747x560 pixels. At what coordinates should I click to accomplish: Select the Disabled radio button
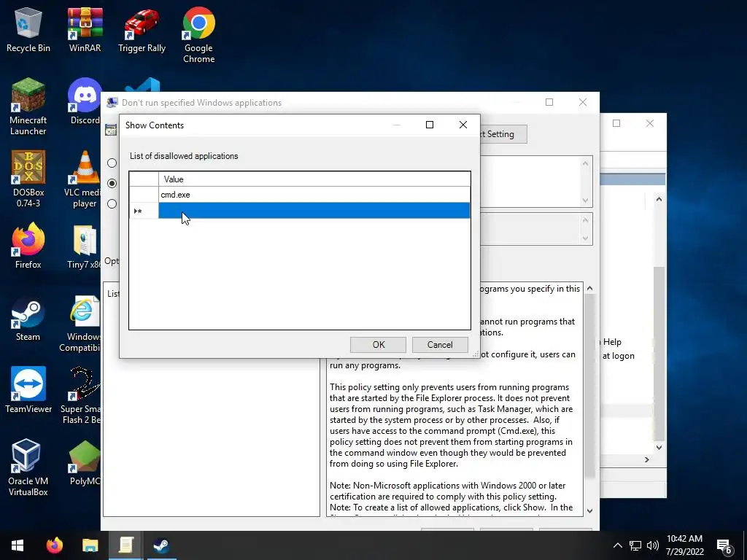(112, 204)
